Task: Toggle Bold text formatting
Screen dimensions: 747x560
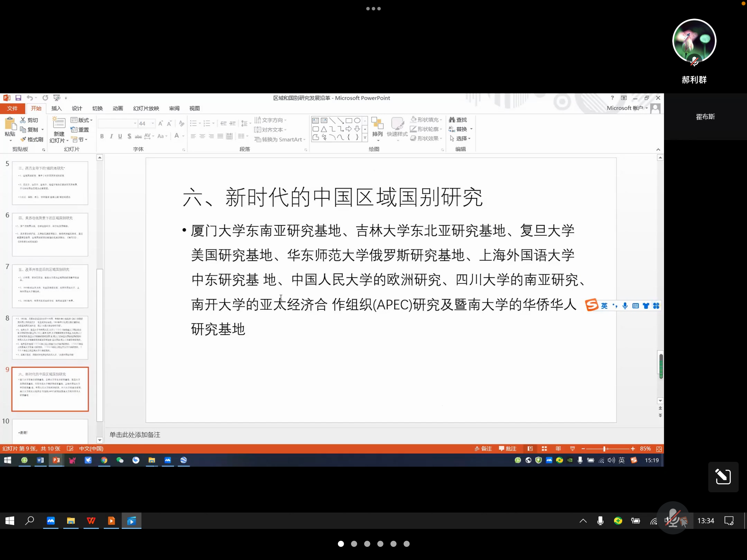Action: click(102, 136)
